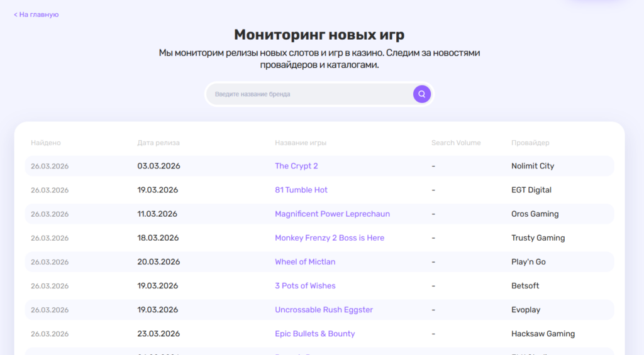Viewport: 644px width, 355px height.
Task: Click the 'Название игры' column header
Action: (300, 143)
